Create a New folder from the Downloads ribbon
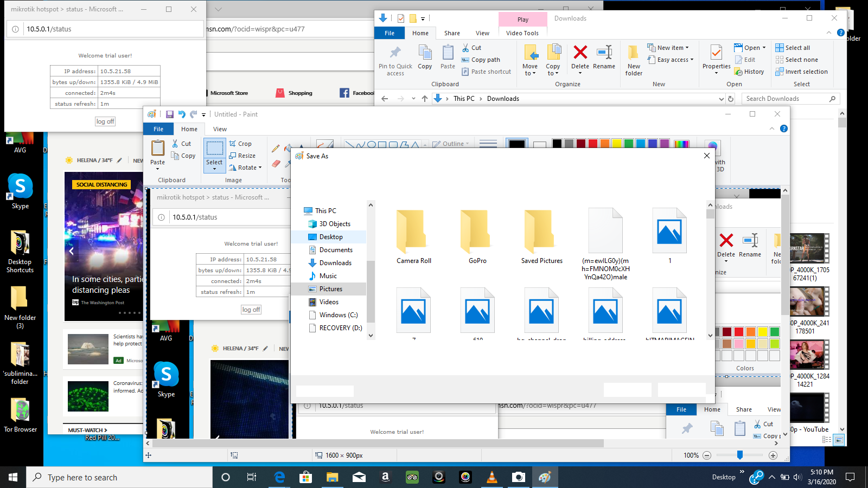 coord(634,60)
